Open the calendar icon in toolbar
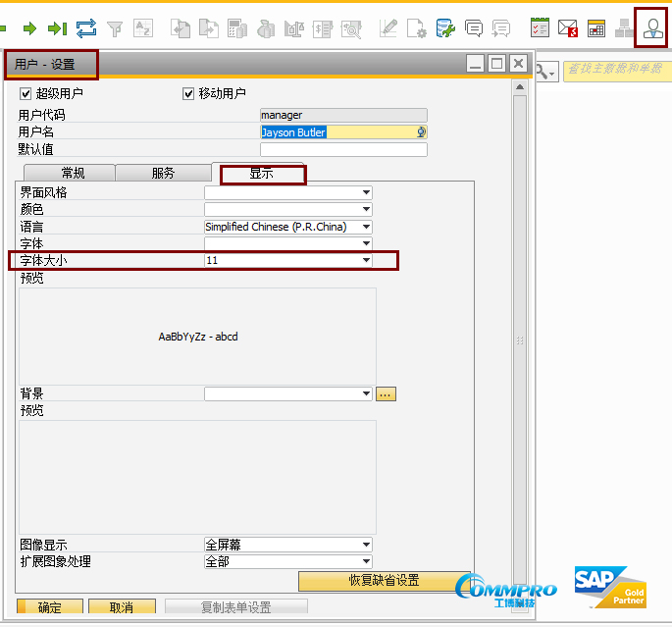This screenshot has height=627, width=672. click(596, 28)
